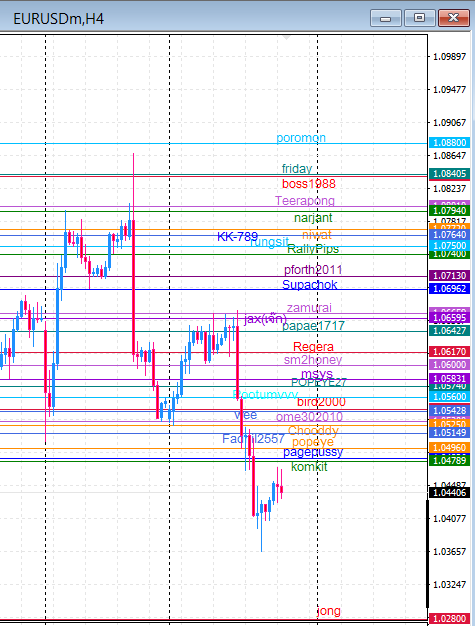Image resolution: width=475 pixels, height=626 pixels.
Task: Click the maximize window button
Action: pyautogui.click(x=420, y=18)
